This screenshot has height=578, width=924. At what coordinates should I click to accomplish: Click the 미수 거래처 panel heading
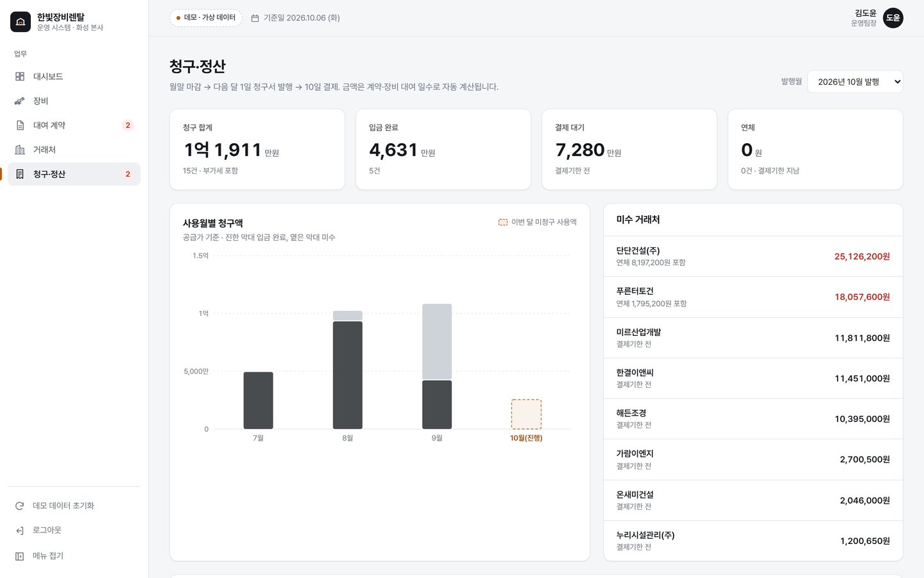(638, 220)
